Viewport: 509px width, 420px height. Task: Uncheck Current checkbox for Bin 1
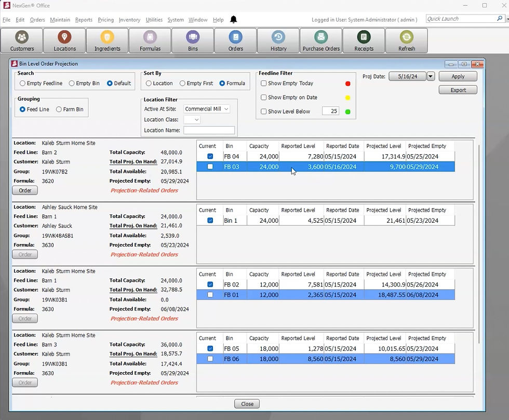(x=210, y=221)
